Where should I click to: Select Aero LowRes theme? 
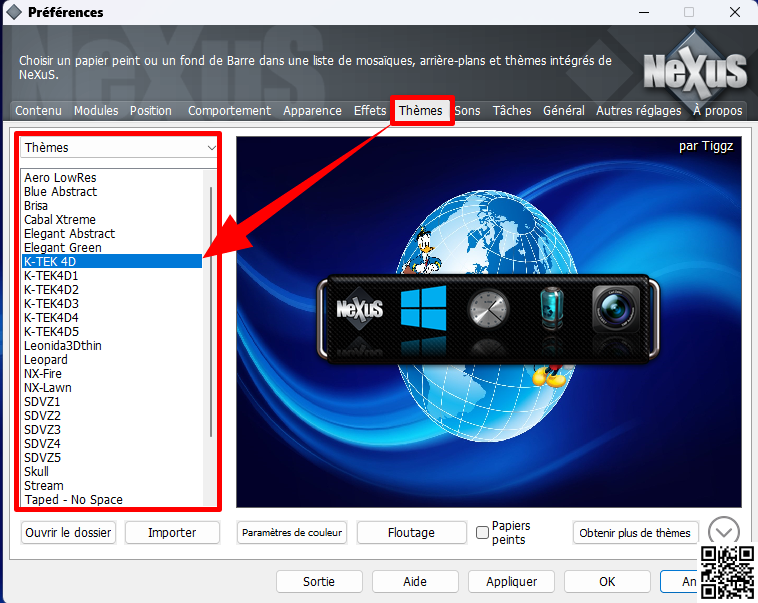click(112, 177)
